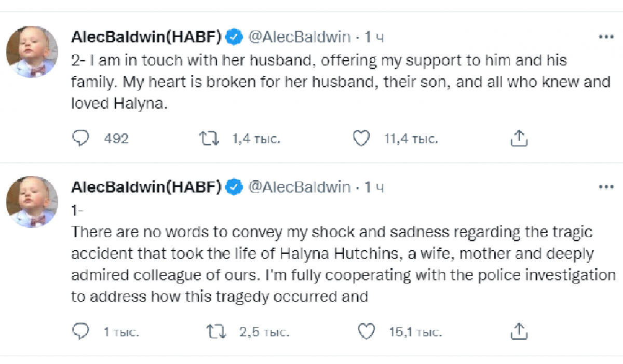
Task: Open the profile avatar on the first tweet
Action: [32, 52]
